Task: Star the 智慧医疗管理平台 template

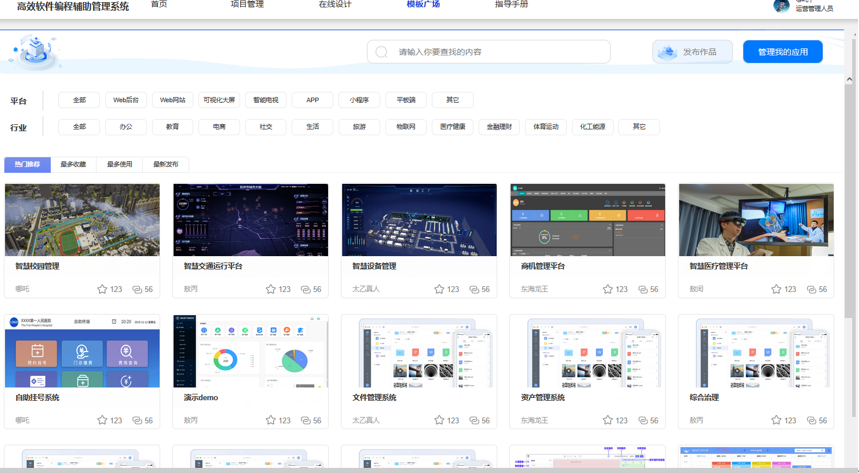Action: coord(776,289)
